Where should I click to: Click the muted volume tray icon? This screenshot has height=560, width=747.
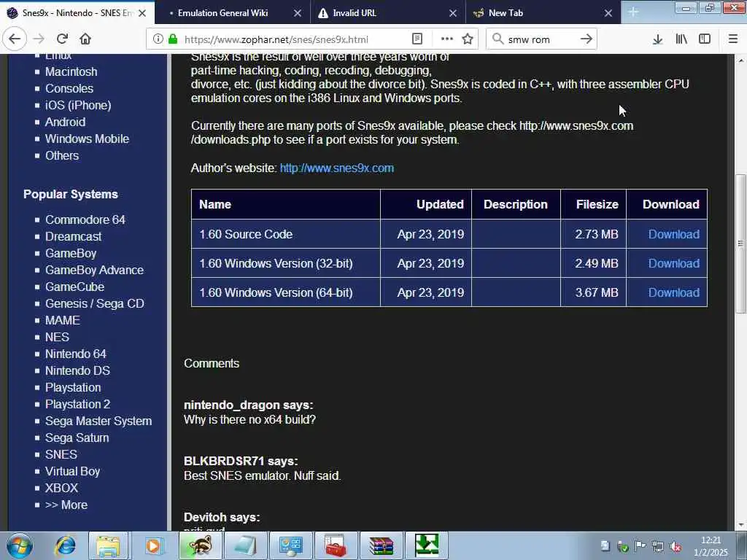(675, 546)
